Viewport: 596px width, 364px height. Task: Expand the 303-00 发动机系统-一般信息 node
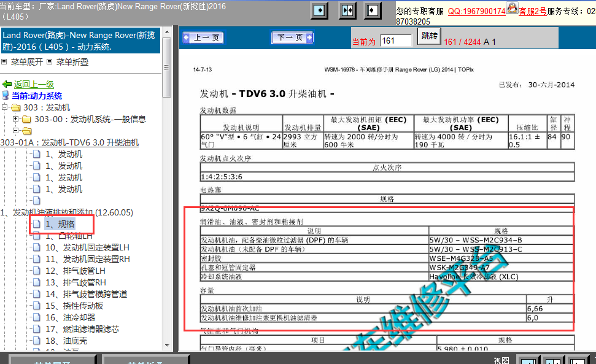click(15, 119)
